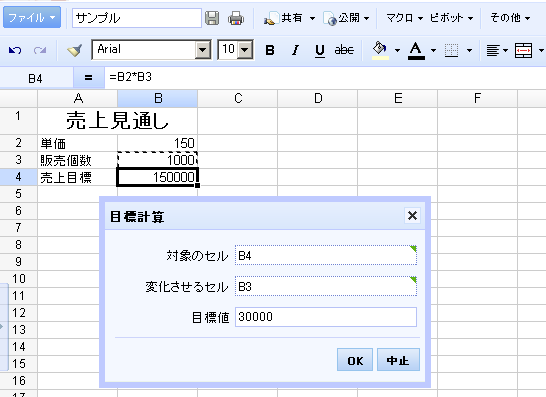Click cell containing 150

pos(158,143)
